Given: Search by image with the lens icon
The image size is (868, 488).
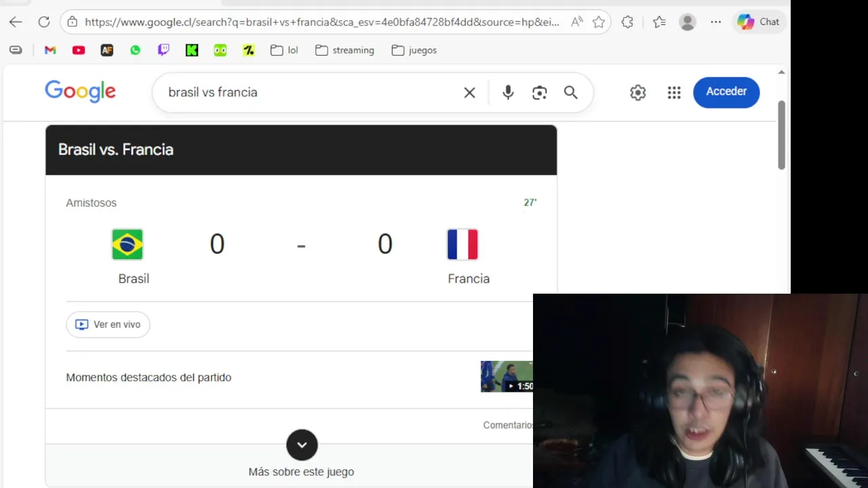Looking at the screenshot, I should coord(539,92).
